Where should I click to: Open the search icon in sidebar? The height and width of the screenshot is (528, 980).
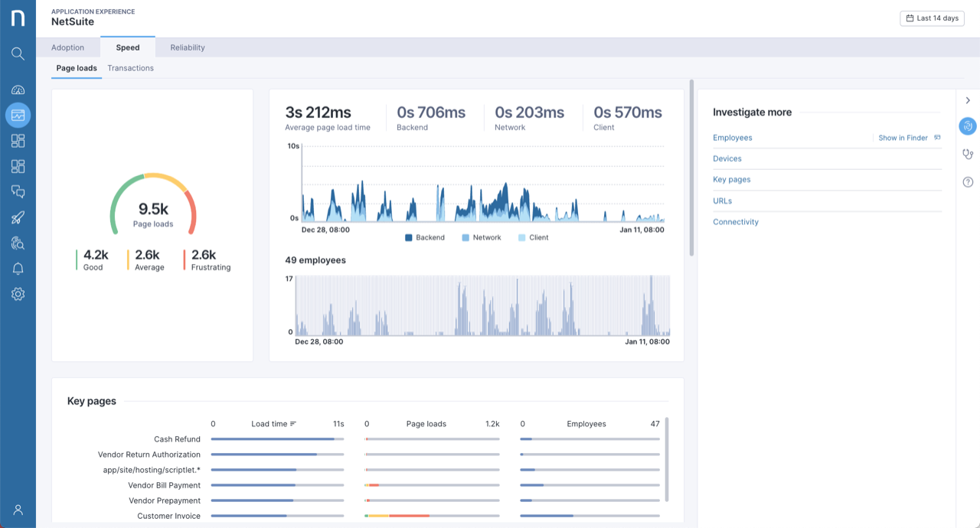pos(18,54)
